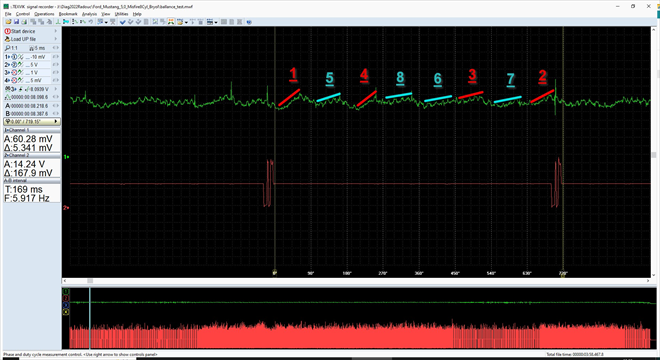660x360 pixels.
Task: Click the open file folder toolbar icon
Action: pos(8,22)
